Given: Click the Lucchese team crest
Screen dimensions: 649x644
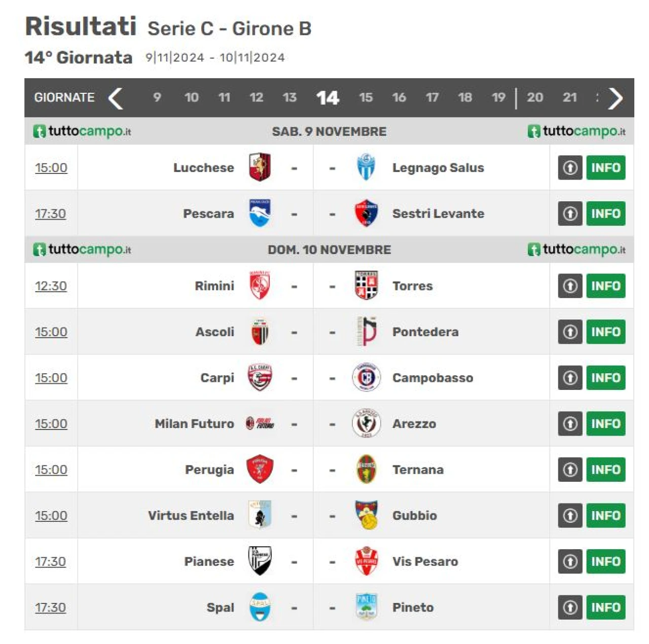Looking at the screenshot, I should [x=260, y=167].
